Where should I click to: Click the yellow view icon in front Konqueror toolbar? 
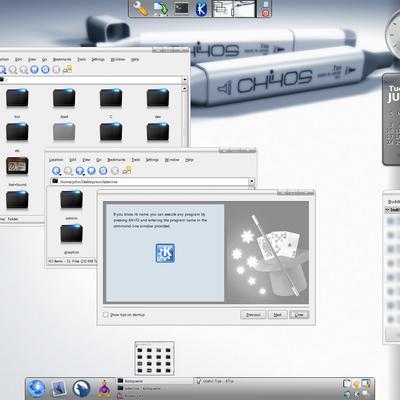[x=127, y=170]
